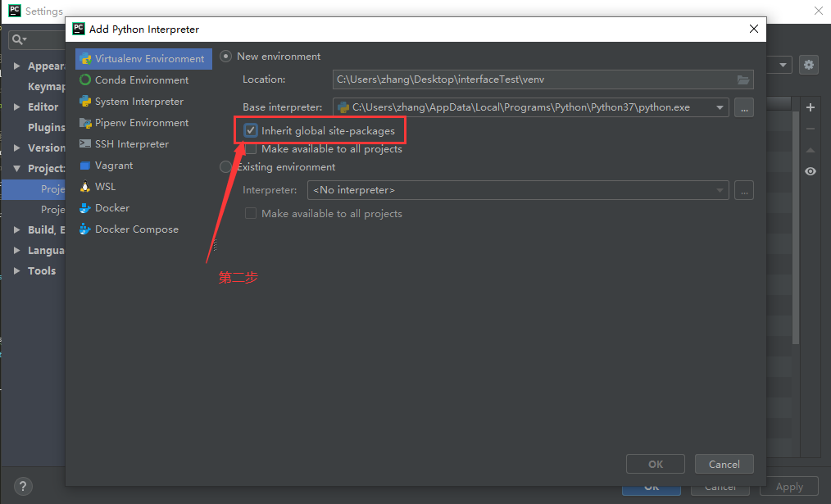The height and width of the screenshot is (504, 831).
Task: Click the Virtualenv Python icon
Action: 84,59
